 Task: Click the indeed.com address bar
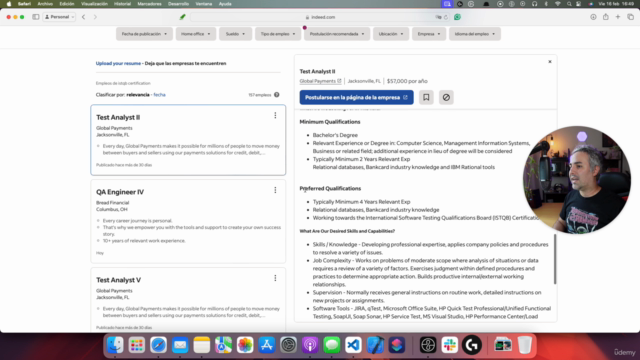[x=320, y=17]
